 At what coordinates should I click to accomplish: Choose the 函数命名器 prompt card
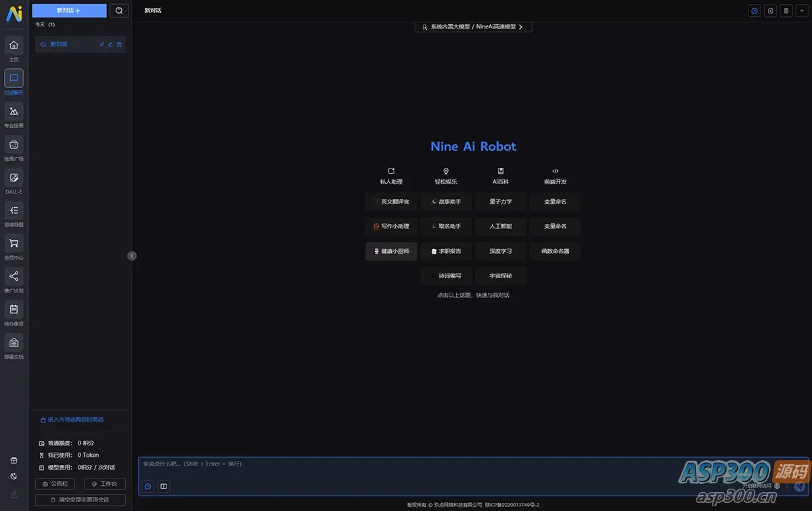[x=556, y=251]
